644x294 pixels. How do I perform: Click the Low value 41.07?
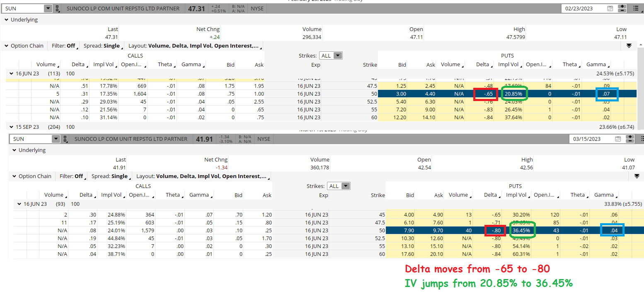click(x=628, y=167)
